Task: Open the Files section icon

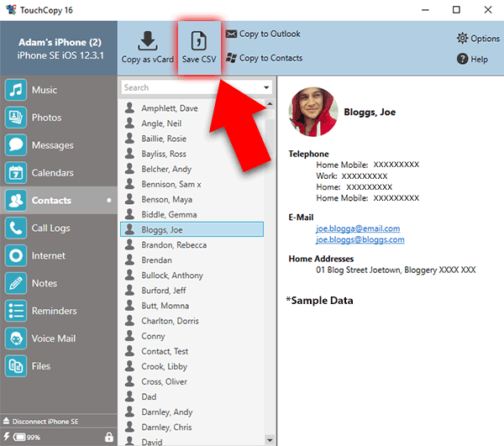Action: [16, 366]
